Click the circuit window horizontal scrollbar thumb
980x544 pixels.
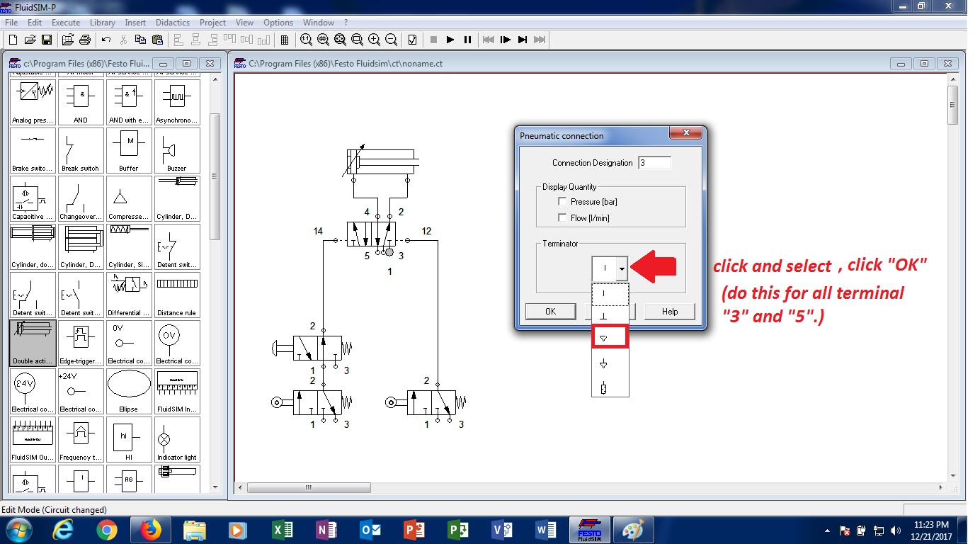309,487
